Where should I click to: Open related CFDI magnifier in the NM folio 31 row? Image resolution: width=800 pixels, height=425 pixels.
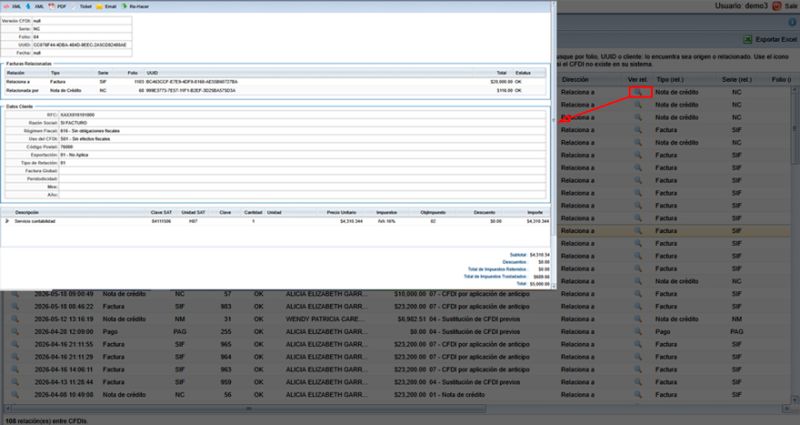point(638,319)
